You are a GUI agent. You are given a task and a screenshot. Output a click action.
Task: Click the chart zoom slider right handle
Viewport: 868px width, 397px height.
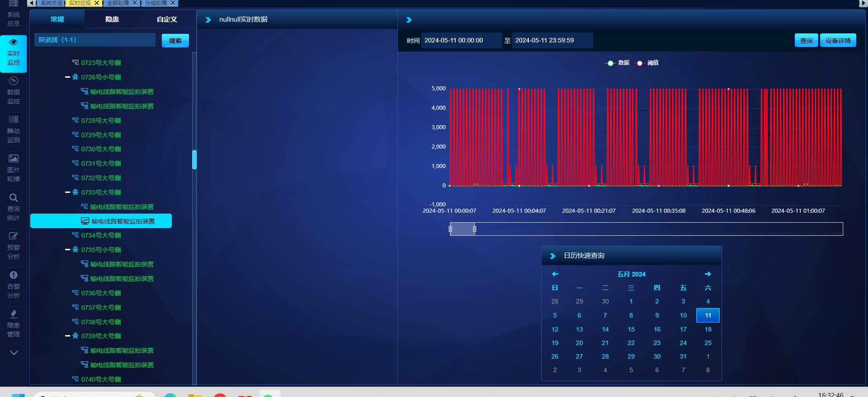[x=474, y=229]
